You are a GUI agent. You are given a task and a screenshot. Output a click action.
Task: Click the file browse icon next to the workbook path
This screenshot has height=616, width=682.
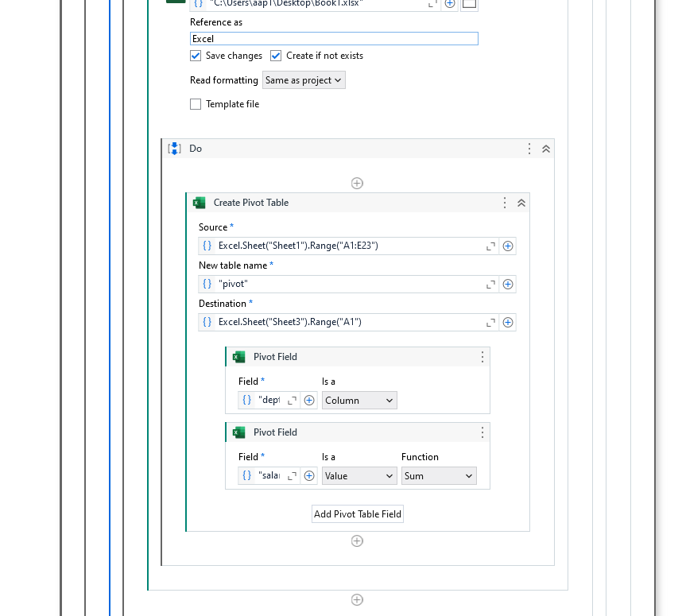pyautogui.click(x=469, y=4)
